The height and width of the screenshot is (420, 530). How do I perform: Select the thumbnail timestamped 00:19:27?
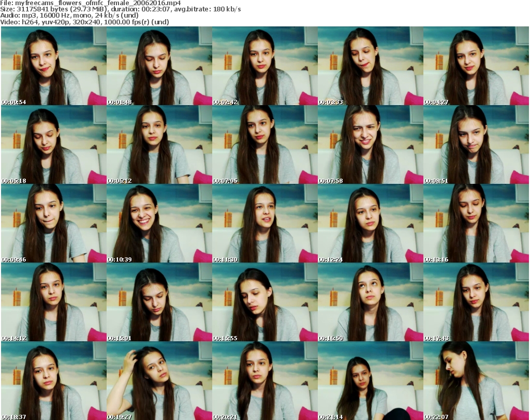click(159, 381)
